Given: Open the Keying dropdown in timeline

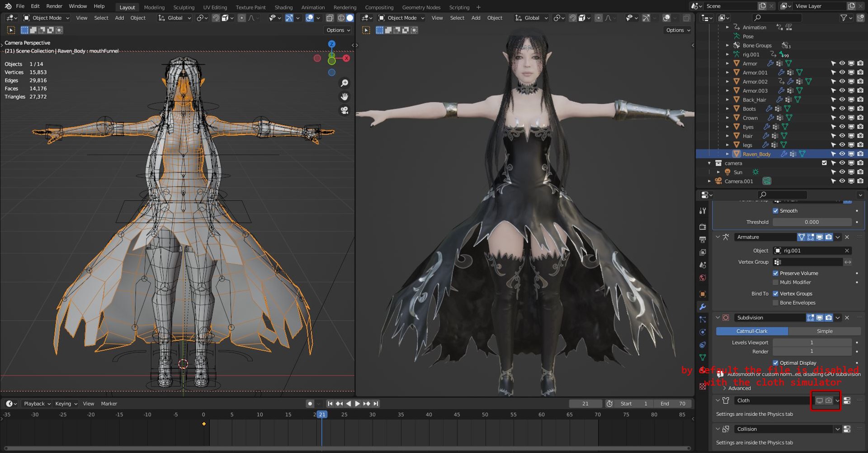Looking at the screenshot, I should (x=66, y=404).
